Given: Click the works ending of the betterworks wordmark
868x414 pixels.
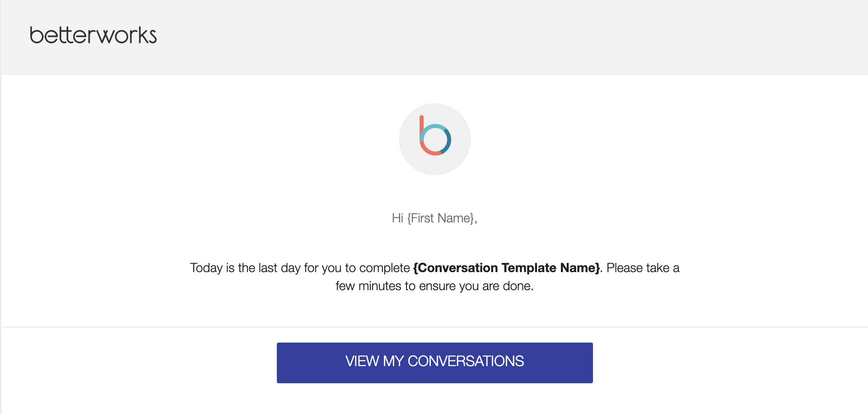Looking at the screenshot, I should pos(128,36).
